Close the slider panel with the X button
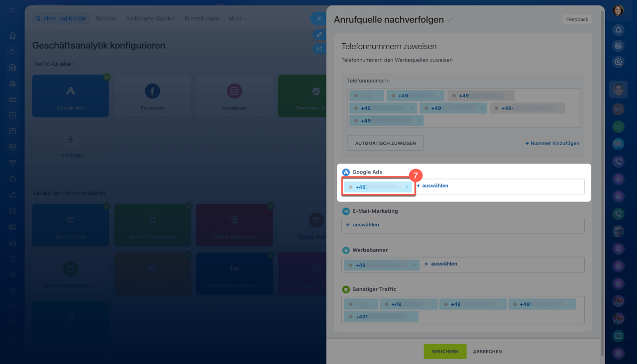 click(x=318, y=19)
